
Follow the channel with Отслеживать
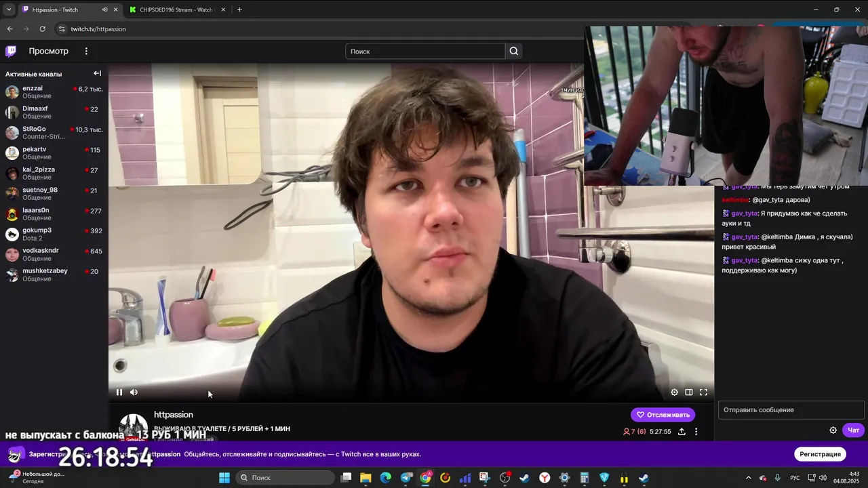pos(663,415)
